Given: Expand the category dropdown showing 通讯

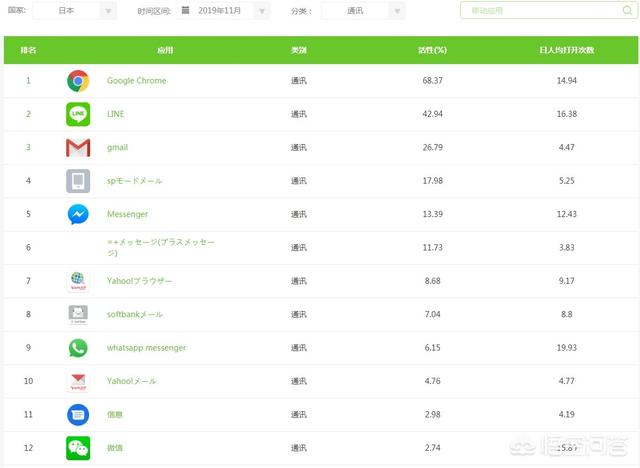Looking at the screenshot, I should pos(363,11).
